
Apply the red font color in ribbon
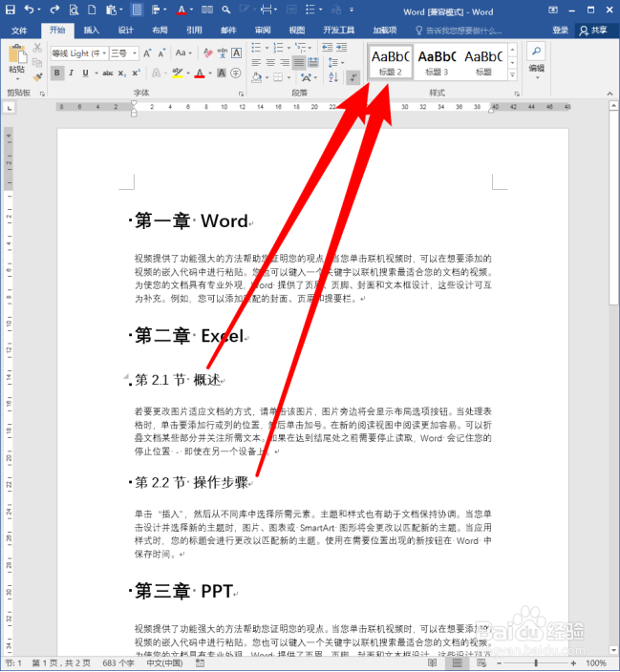200,73
